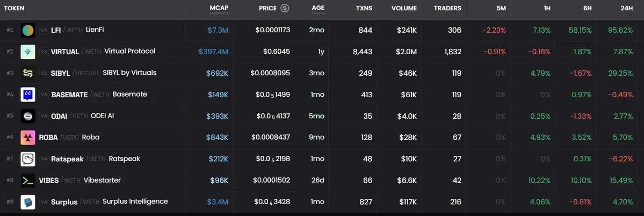This screenshot has height=216, width=644.
Task: Sort by VOLUME column header
Action: (404, 8)
